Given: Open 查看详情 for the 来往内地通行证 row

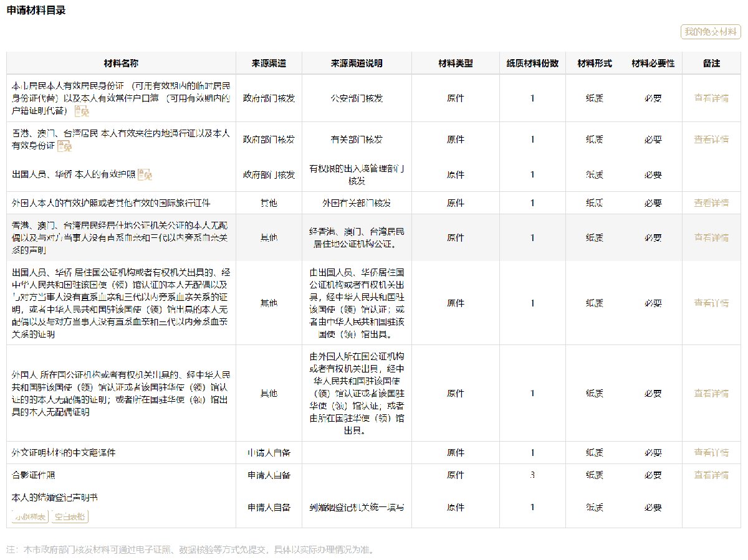Looking at the screenshot, I should coord(711,140).
